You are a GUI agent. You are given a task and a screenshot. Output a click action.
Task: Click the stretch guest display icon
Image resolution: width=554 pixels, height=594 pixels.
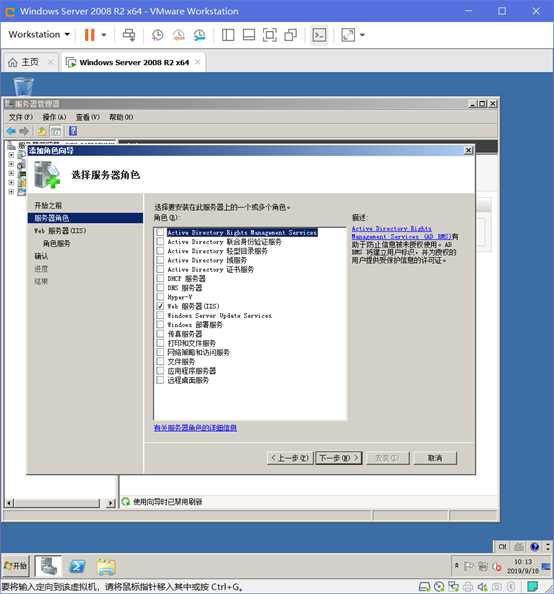click(348, 35)
